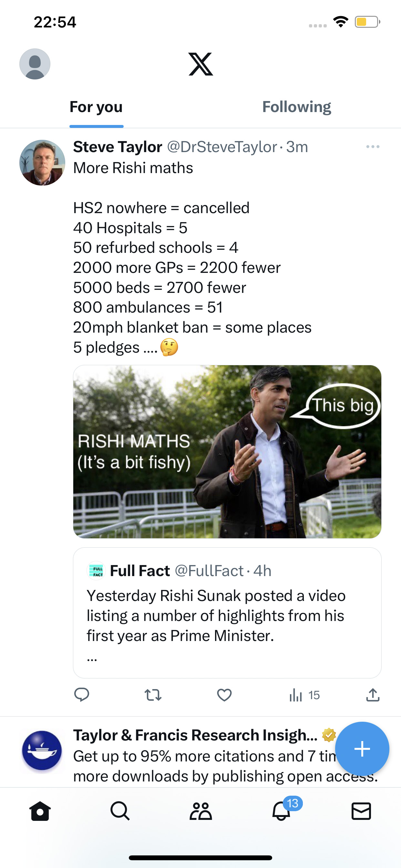Open @DrSteveTaylor handle link
This screenshot has height=868, width=401.
(222, 147)
